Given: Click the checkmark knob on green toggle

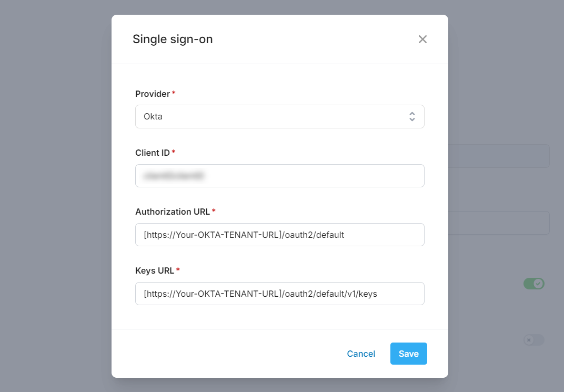Looking at the screenshot, I should coord(538,284).
